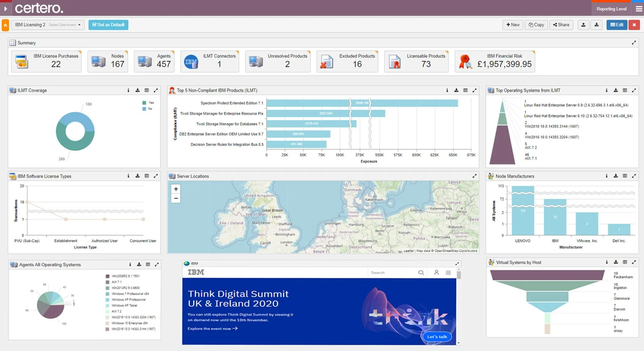Click the search magnifier in IBM widget

421,273
